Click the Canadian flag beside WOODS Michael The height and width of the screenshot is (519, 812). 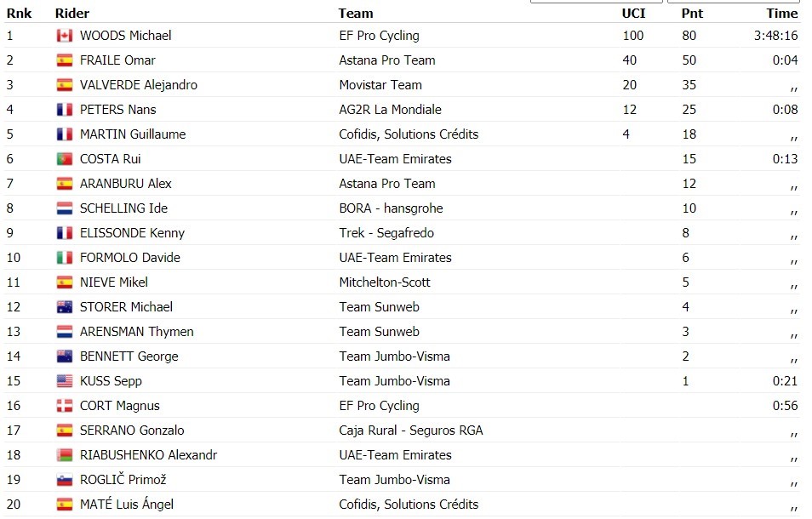pyautogui.click(x=64, y=36)
